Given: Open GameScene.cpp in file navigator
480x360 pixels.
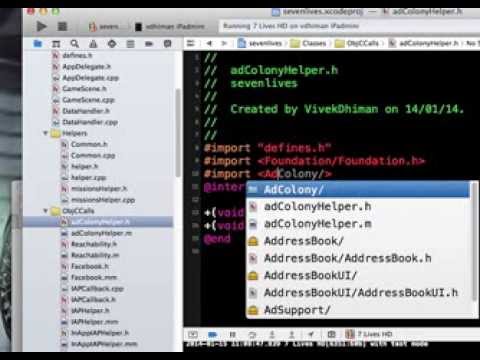Looking at the screenshot, I should tap(88, 100).
